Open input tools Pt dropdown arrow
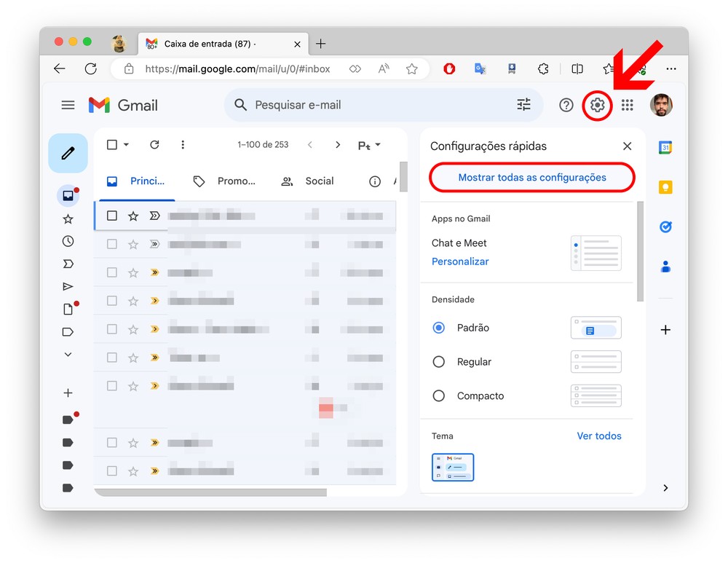The image size is (728, 563). pyautogui.click(x=378, y=144)
